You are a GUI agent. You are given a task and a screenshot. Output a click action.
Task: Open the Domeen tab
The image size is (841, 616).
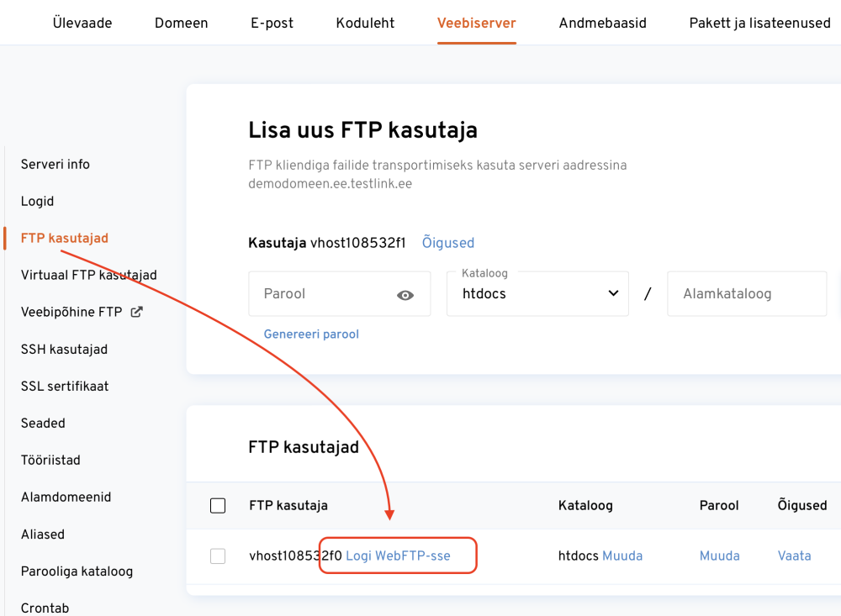click(x=181, y=23)
